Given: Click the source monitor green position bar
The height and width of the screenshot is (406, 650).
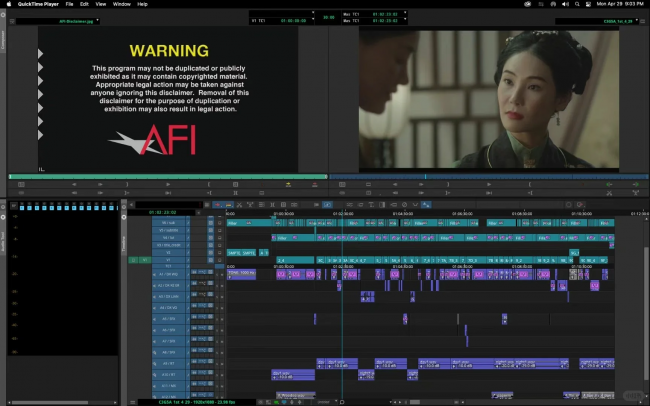Looking at the screenshot, I should [x=168, y=177].
